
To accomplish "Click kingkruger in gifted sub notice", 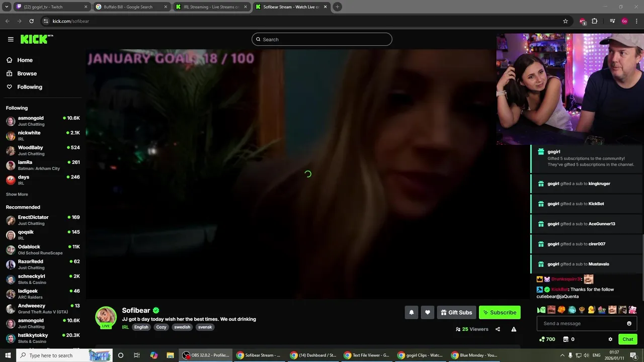I will (x=599, y=184).
